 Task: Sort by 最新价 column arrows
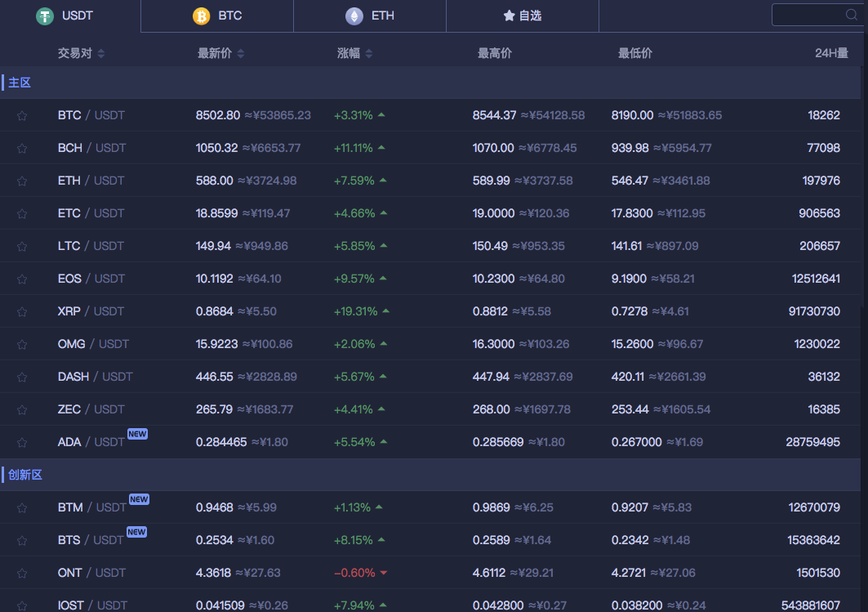(x=241, y=54)
